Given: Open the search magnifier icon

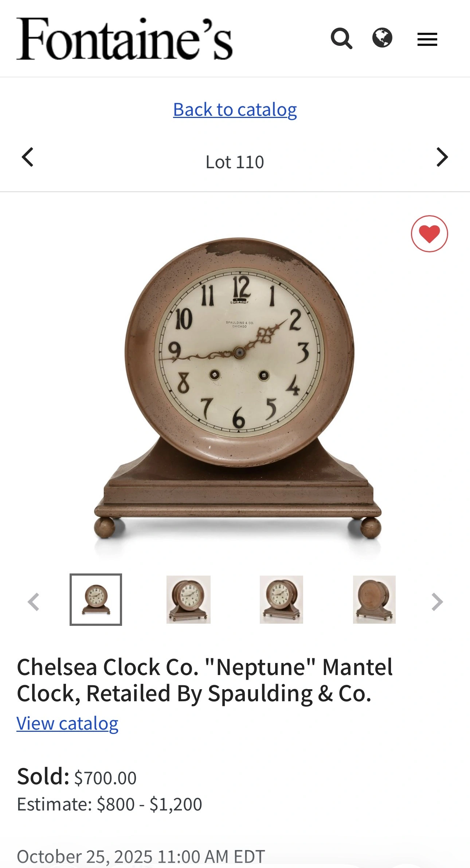Looking at the screenshot, I should (341, 38).
